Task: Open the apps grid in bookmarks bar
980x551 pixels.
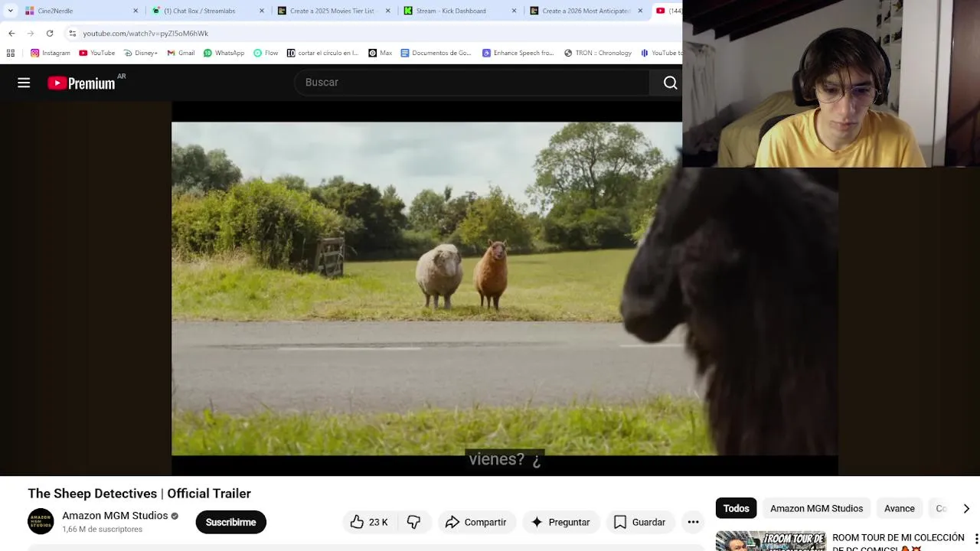Action: point(11,53)
